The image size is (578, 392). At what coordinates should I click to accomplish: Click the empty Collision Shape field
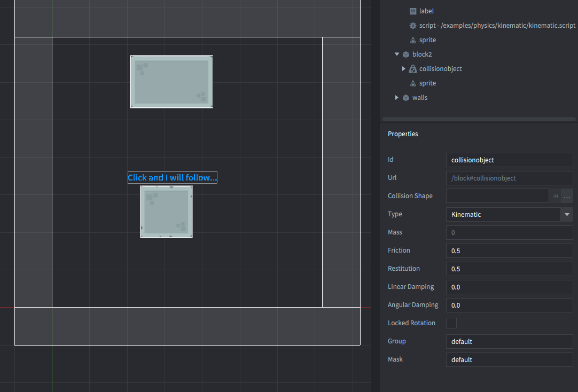click(x=497, y=196)
